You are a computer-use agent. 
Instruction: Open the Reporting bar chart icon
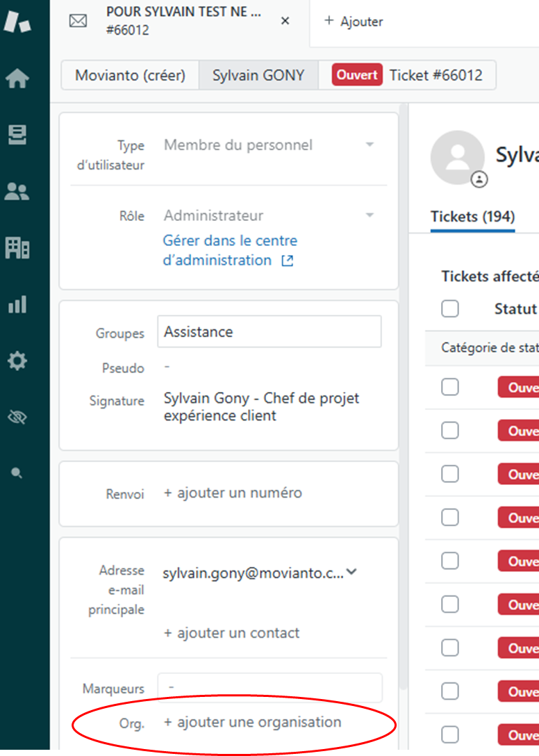point(17,304)
